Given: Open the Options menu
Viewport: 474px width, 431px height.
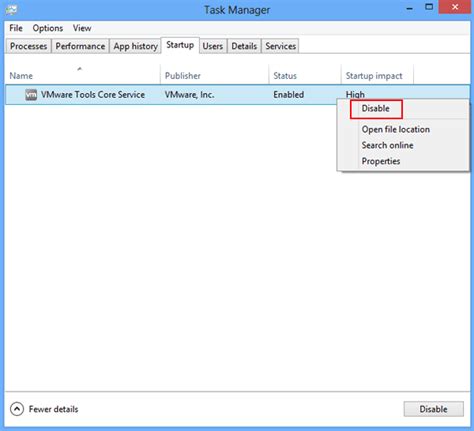Looking at the screenshot, I should tap(48, 28).
